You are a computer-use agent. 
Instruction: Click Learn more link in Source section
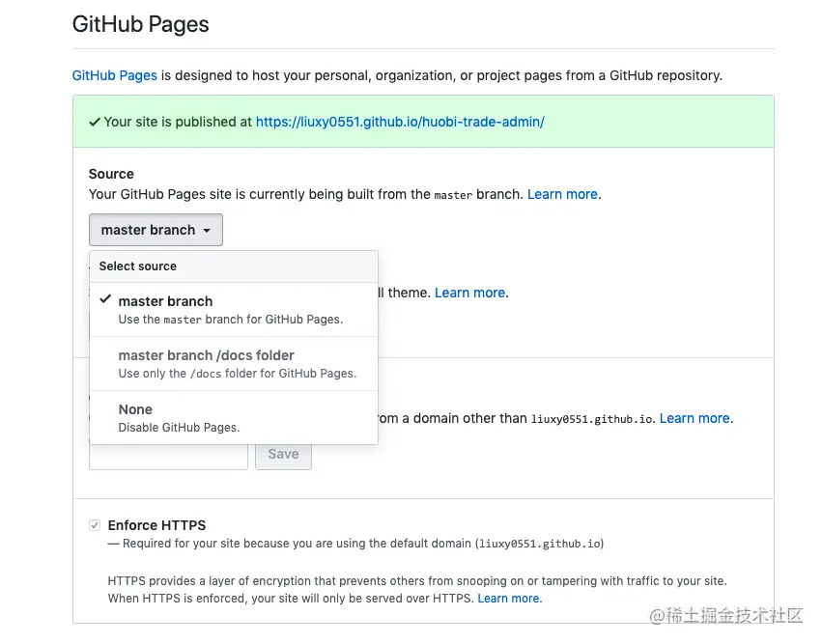(x=562, y=194)
